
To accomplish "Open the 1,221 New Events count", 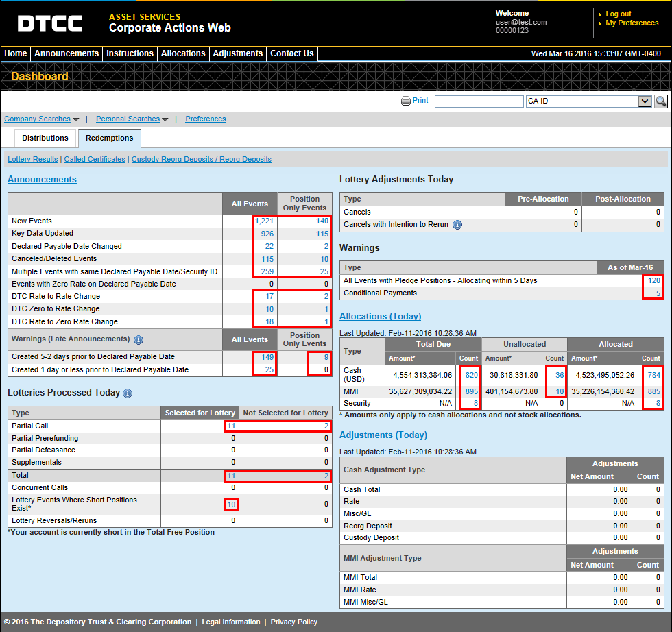I will click(264, 221).
